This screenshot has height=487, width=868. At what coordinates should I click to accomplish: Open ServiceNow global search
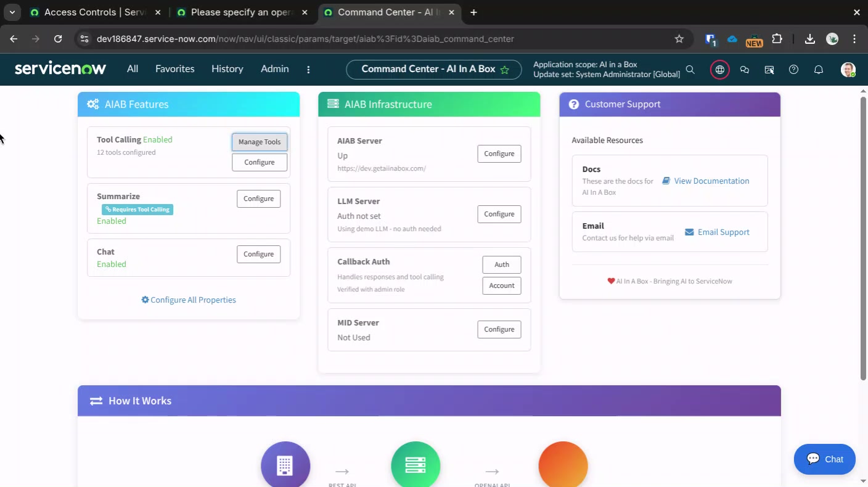click(x=690, y=70)
